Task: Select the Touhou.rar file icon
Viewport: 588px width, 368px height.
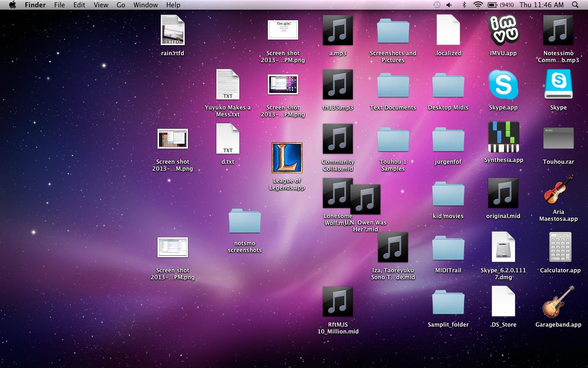Action: click(558, 138)
